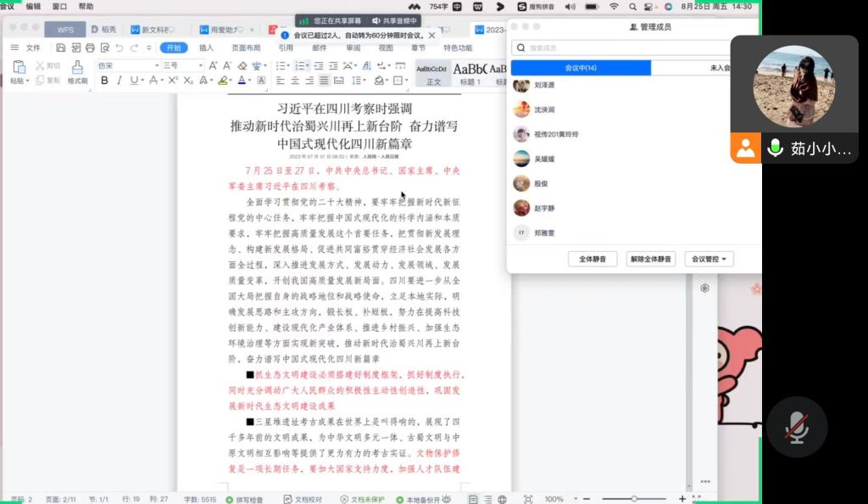
Task: Align text left
Action: pos(280,81)
